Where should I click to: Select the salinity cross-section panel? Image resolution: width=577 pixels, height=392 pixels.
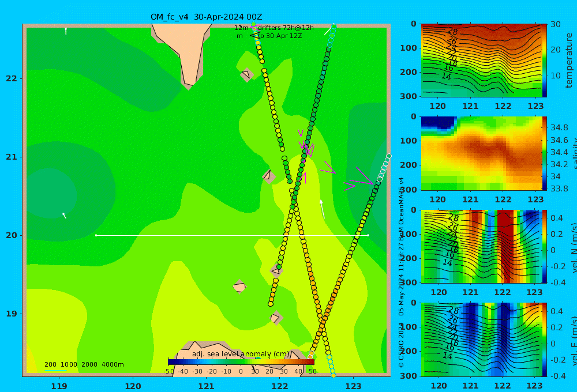point(481,153)
